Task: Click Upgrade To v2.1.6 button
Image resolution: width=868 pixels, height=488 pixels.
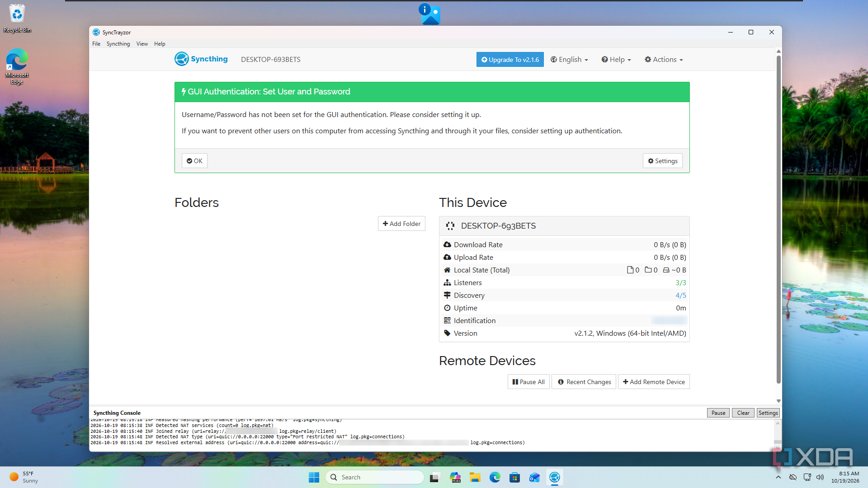Action: (510, 60)
